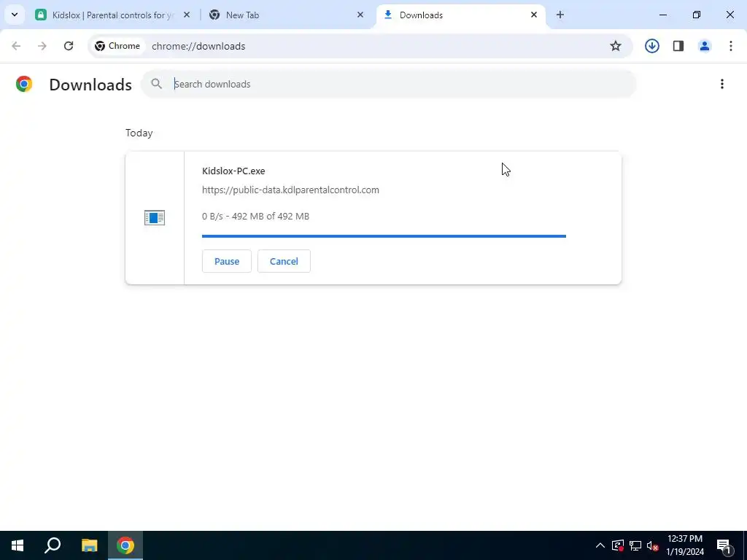Screen dimensions: 747x560
Task: Click the Kidslox-PC.exe file type icon
Action: click(x=155, y=217)
